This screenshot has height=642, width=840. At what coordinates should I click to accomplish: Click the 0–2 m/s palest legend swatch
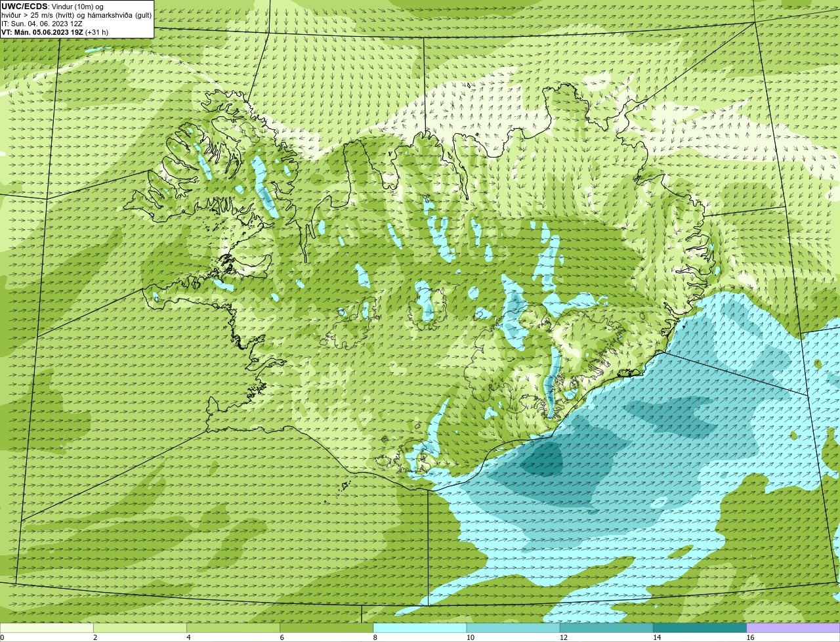47,628
